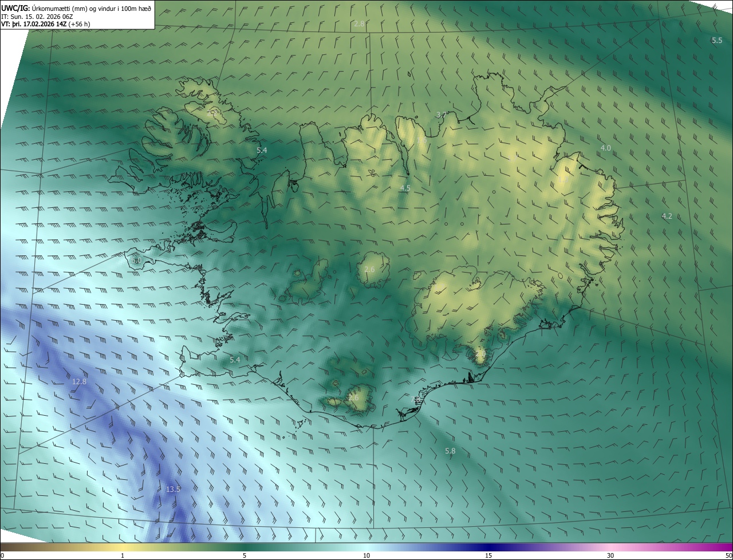The height and width of the screenshot is (560, 733).
Task: Click the 3.7 value label on the map
Action: pos(441,115)
